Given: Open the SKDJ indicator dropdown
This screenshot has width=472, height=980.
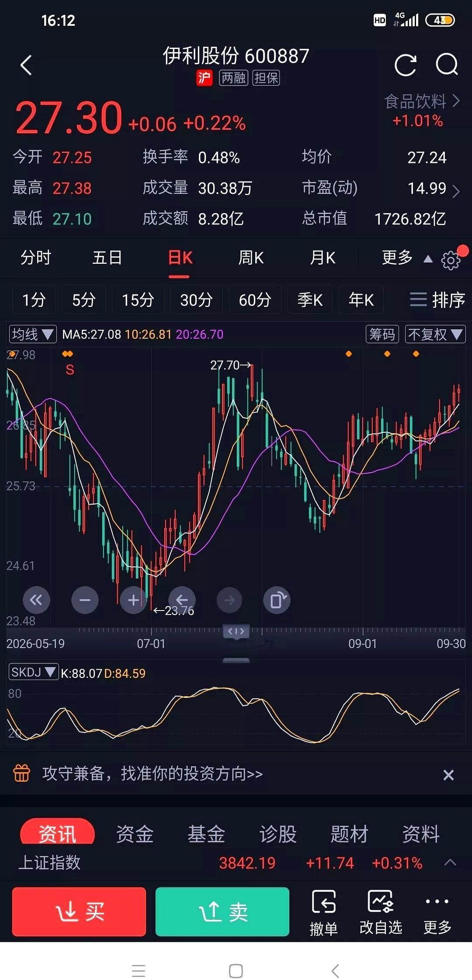Looking at the screenshot, I should pyautogui.click(x=34, y=672).
